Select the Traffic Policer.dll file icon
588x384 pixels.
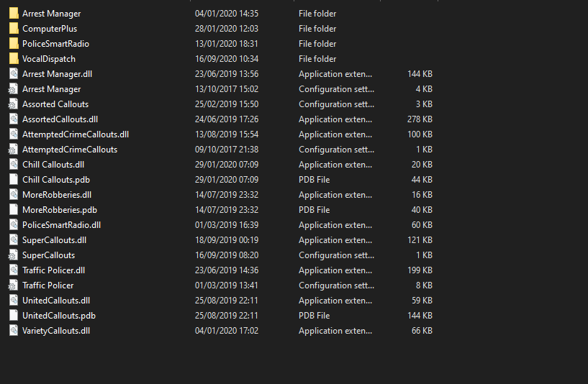14,270
